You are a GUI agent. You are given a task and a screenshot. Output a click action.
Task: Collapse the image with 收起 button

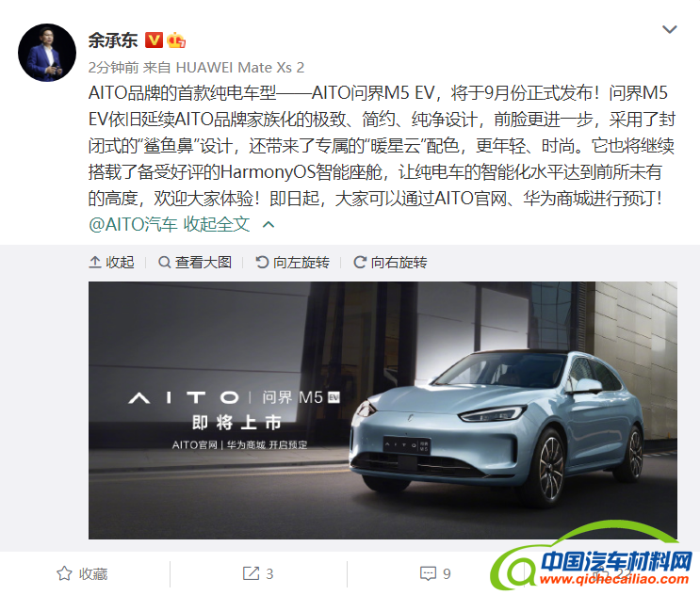111,263
